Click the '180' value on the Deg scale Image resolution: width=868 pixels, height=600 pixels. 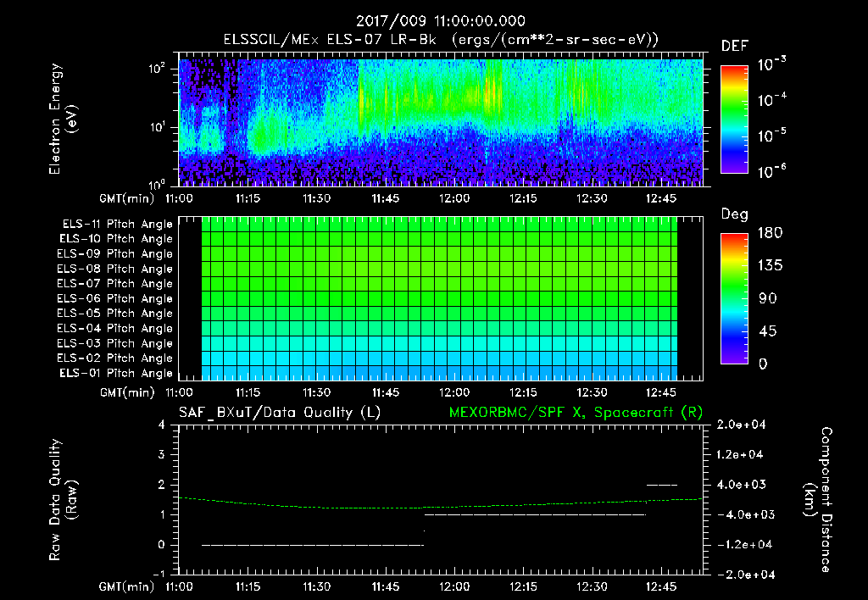(x=770, y=233)
